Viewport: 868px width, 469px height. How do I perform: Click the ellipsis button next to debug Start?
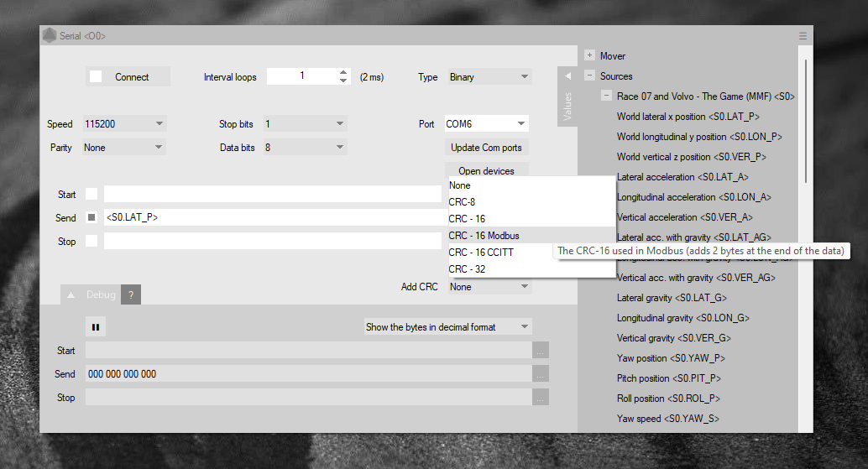pyautogui.click(x=541, y=351)
